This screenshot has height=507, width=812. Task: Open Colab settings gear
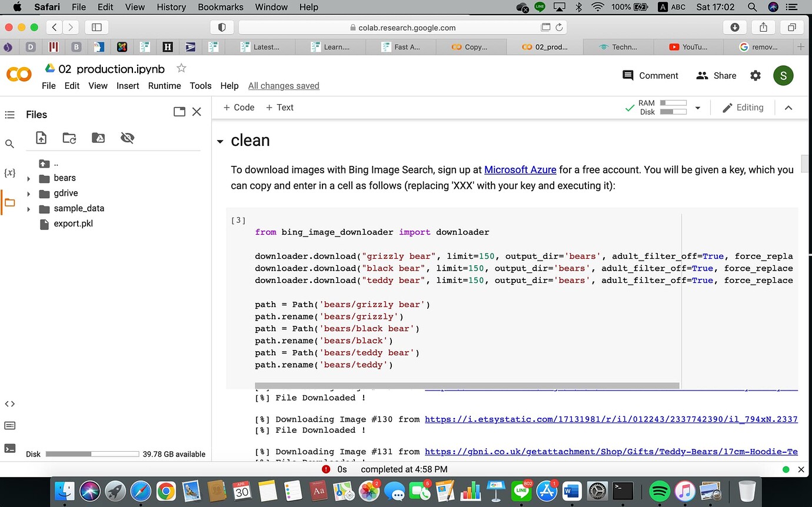(x=756, y=75)
